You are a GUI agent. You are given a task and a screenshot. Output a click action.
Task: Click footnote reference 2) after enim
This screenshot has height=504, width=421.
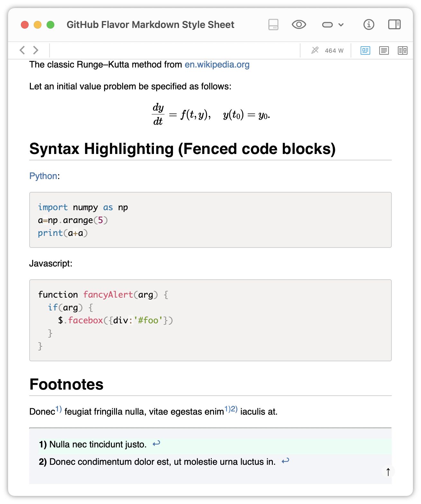pyautogui.click(x=234, y=409)
